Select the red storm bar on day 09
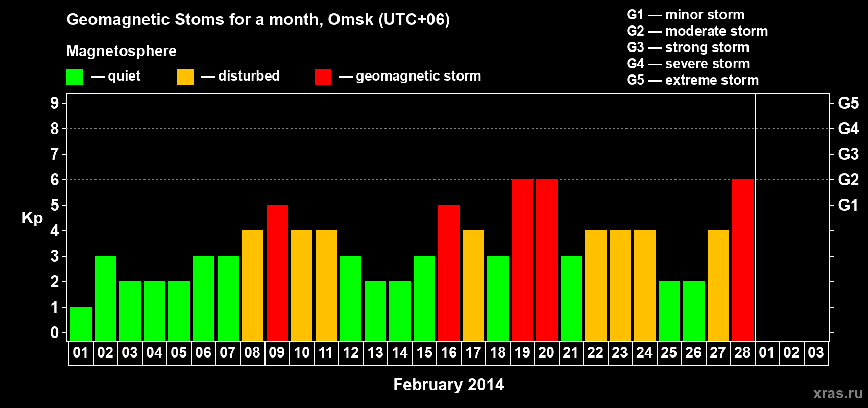Image resolution: width=868 pixels, height=408 pixels. coord(277,273)
